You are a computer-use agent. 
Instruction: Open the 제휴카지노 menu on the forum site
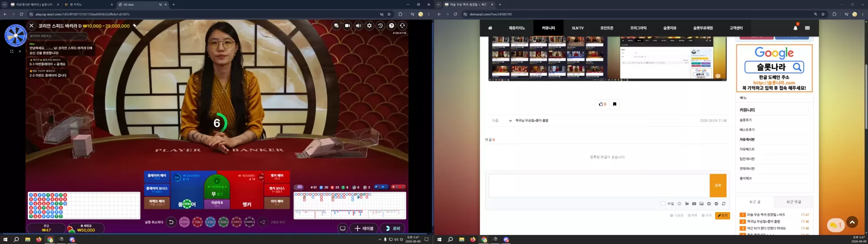pyautogui.click(x=516, y=28)
